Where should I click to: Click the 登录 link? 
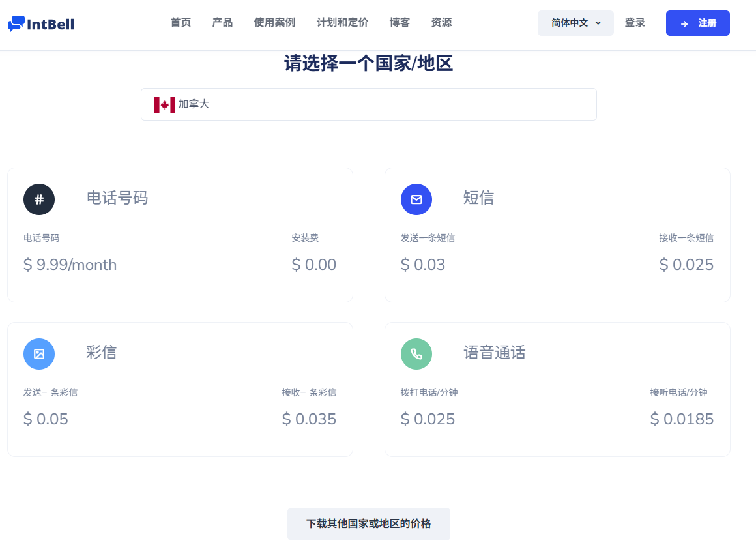coord(635,22)
